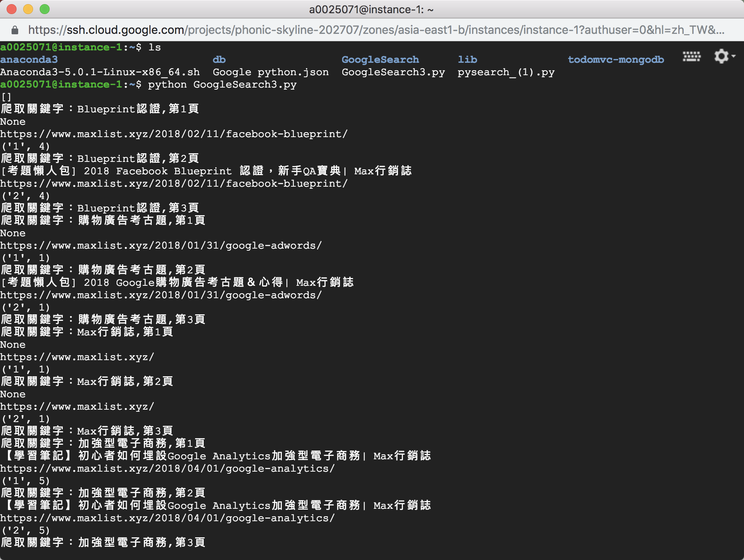The image size is (744, 560).
Task: Click the lock icon in address bar
Action: tap(15, 30)
